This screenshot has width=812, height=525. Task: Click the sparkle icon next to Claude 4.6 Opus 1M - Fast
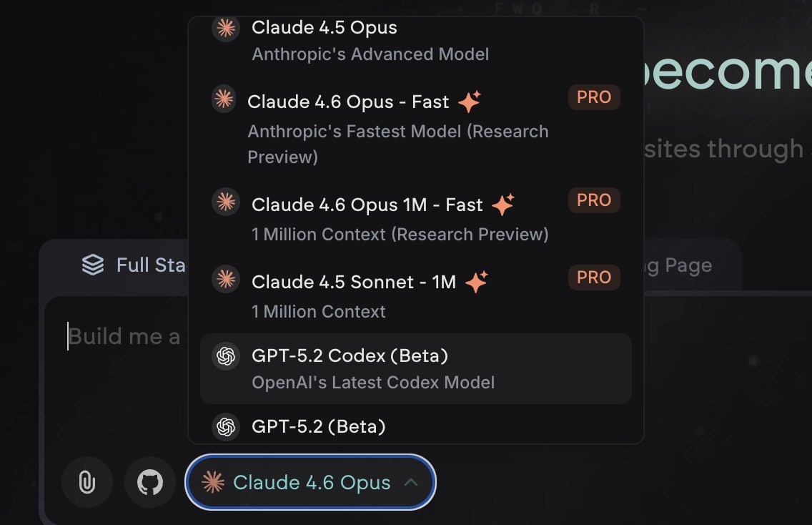point(502,205)
